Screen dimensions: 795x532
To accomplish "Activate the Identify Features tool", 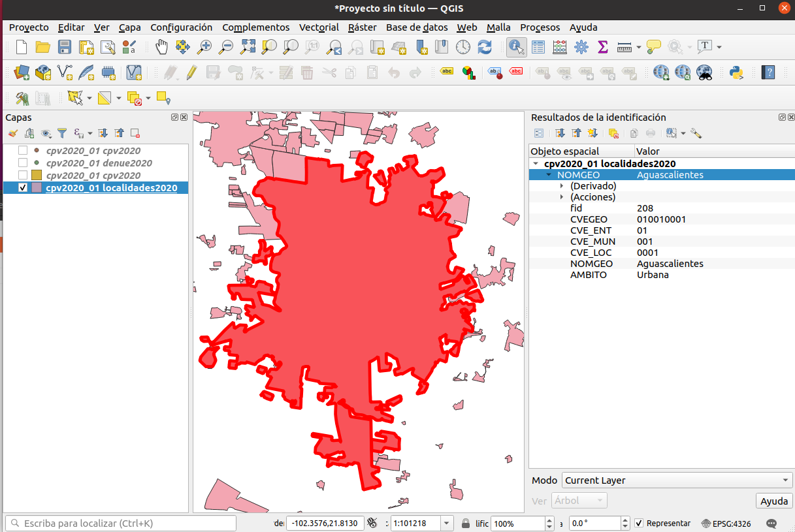I will click(516, 47).
